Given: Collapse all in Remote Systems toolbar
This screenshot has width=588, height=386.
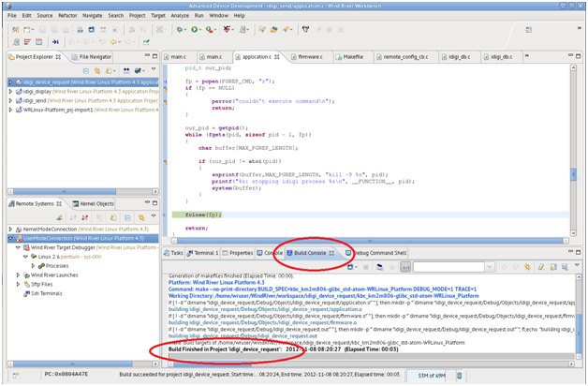Looking at the screenshot, I should click(x=127, y=217).
